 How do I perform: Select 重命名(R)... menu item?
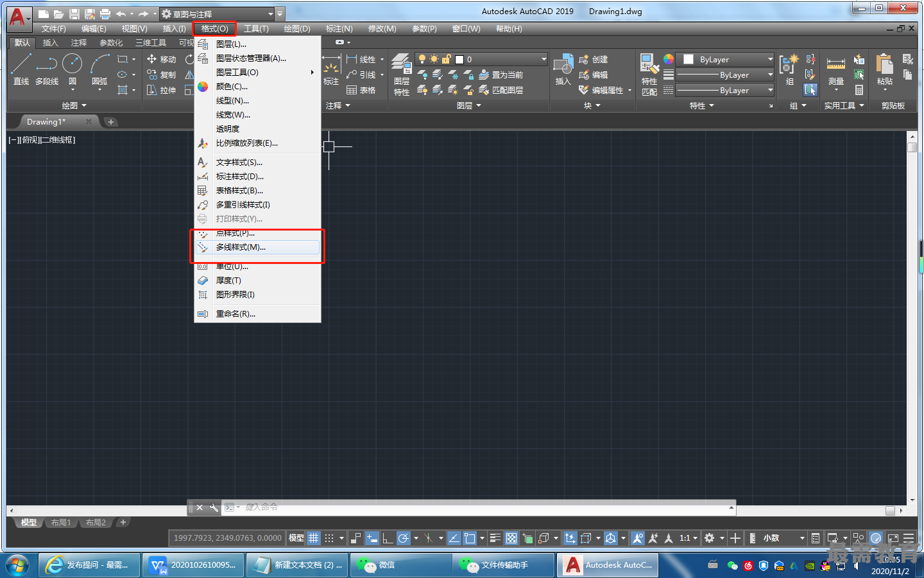[257, 314]
